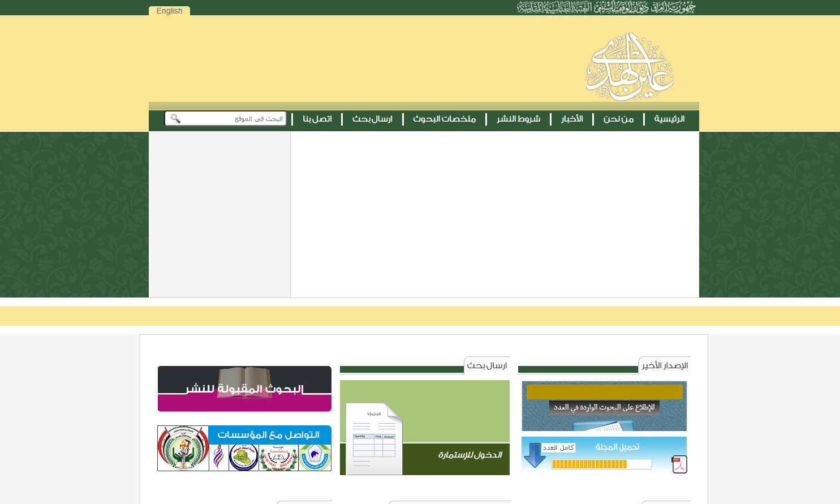This screenshot has height=504, width=840.
Task: Click the orange download progress bar
Action: pos(601,464)
